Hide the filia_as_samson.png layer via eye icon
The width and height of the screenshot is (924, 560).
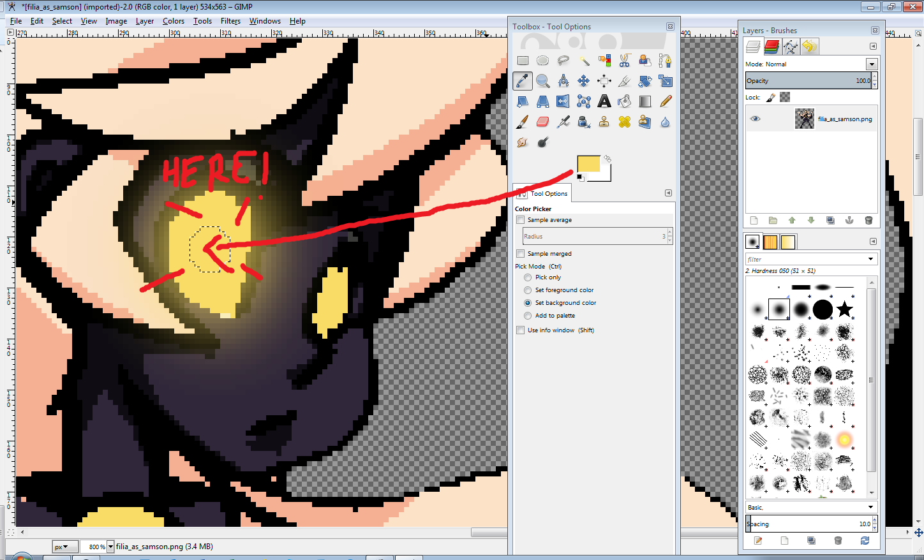click(756, 119)
